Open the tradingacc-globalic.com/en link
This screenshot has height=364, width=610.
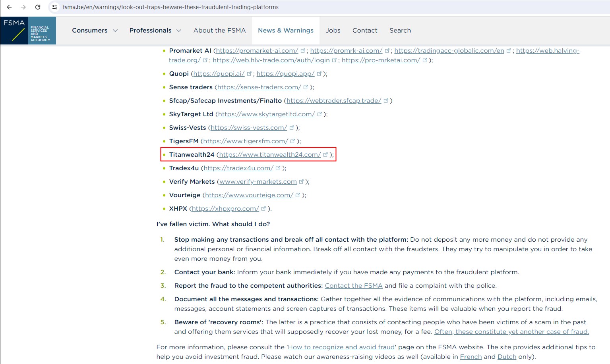[449, 51]
